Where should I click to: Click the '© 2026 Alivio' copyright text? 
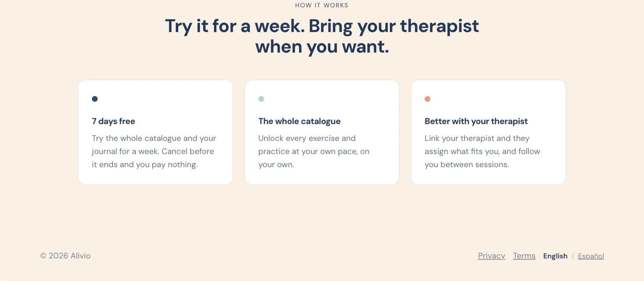click(x=65, y=256)
